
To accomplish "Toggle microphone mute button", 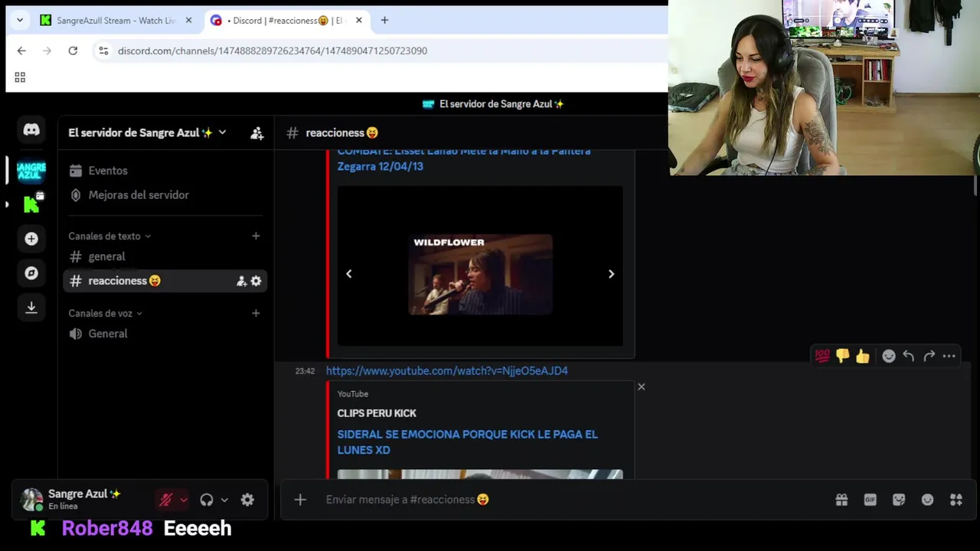I will point(165,500).
